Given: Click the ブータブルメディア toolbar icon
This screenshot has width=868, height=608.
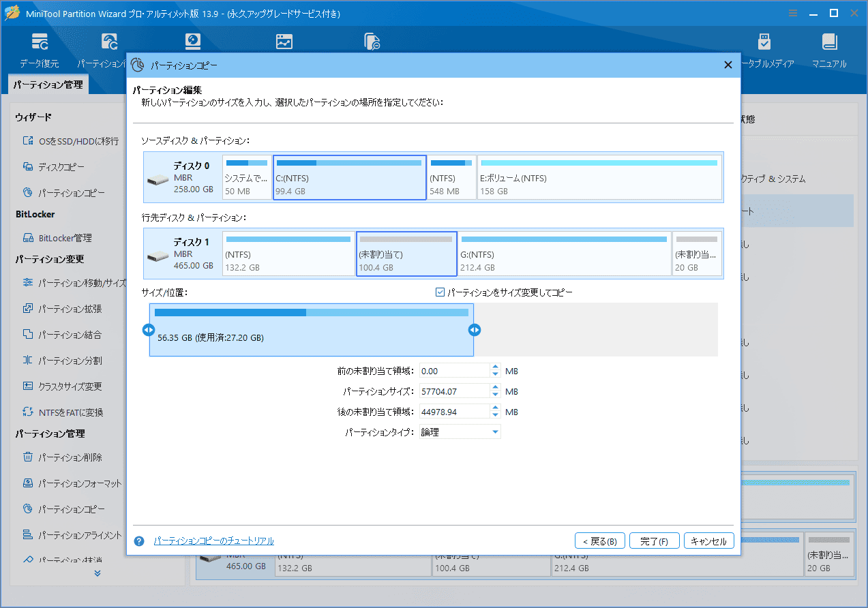Looking at the screenshot, I should click(x=764, y=42).
